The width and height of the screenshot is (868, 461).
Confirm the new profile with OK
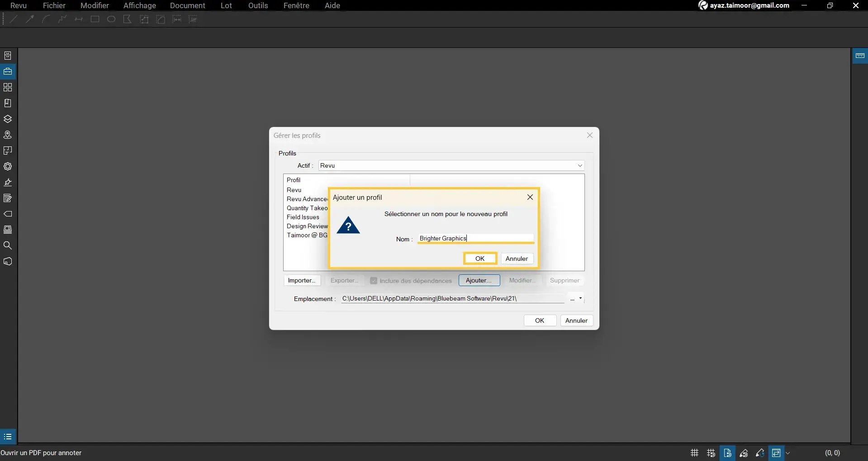[480, 258]
